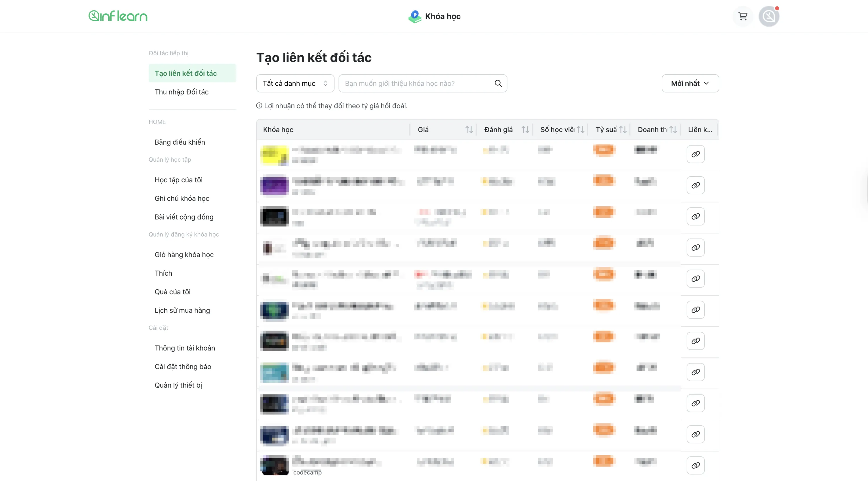Click link icon in third course row
Viewport: 868px width, 481px height.
[696, 216]
